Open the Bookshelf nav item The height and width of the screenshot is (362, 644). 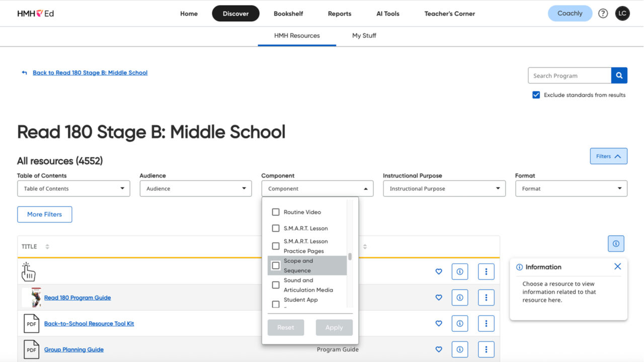288,14
